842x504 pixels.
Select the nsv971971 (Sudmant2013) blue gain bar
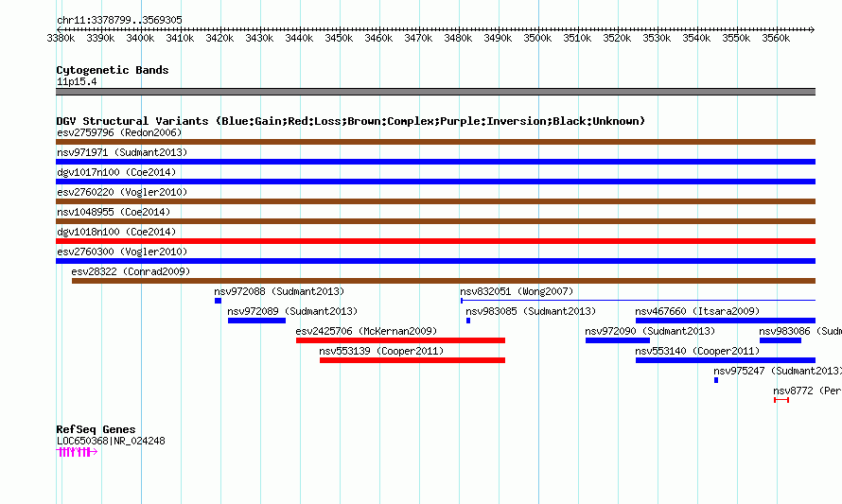(x=435, y=162)
